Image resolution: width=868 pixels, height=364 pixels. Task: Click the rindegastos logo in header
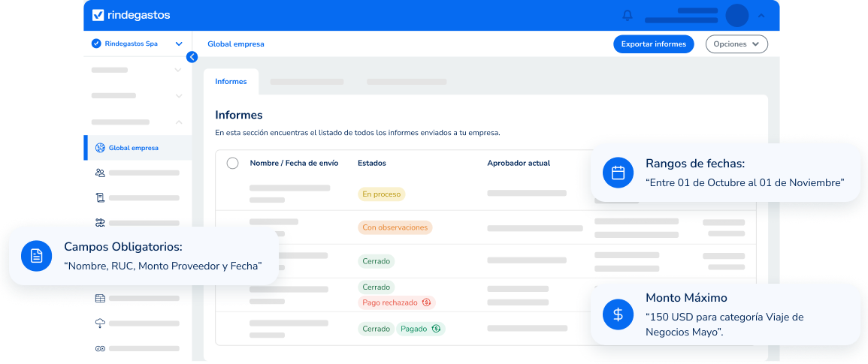point(131,15)
